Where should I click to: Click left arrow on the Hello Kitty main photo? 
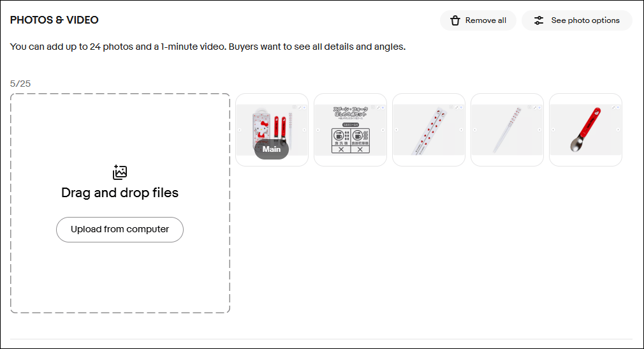click(x=240, y=130)
